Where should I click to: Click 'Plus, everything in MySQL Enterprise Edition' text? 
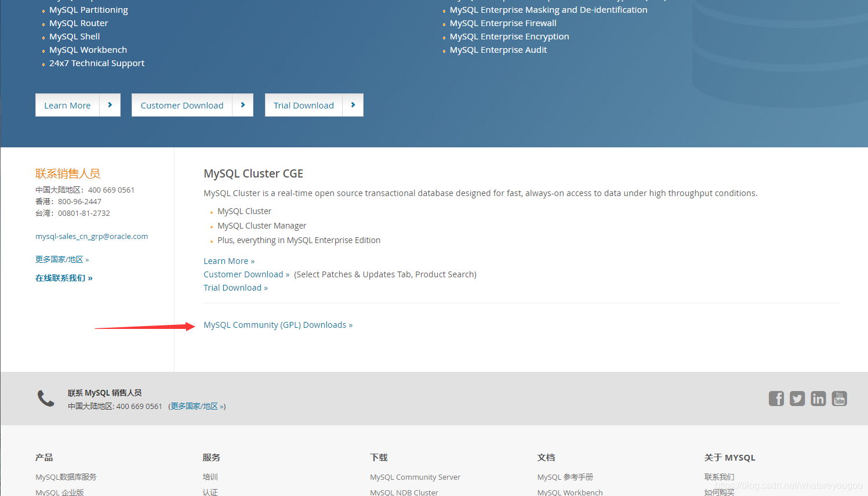299,240
